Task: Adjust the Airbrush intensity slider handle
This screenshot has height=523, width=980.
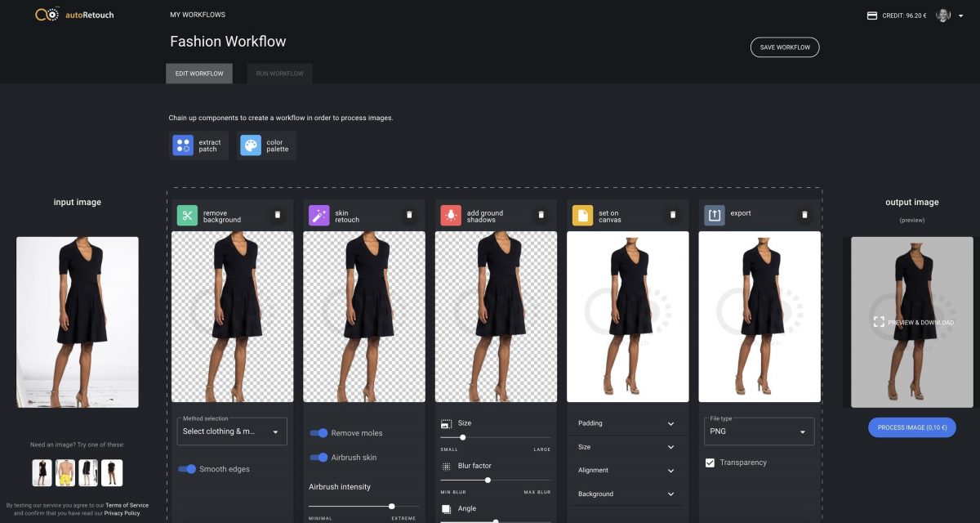Action: pos(392,507)
